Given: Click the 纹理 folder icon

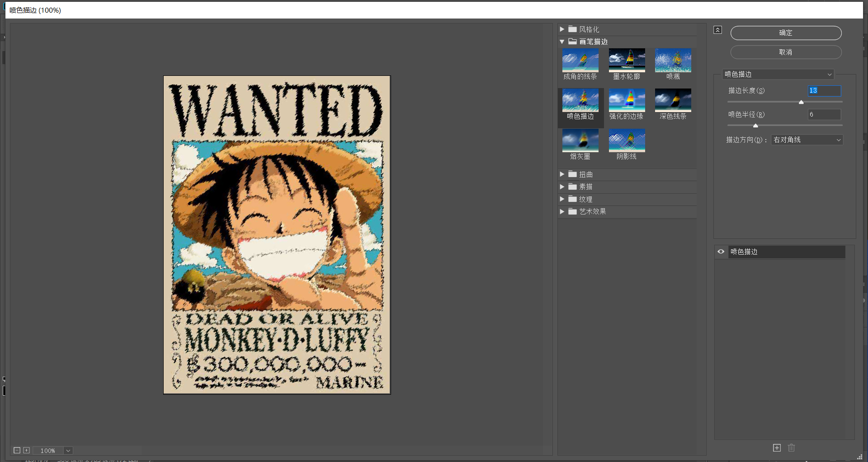Looking at the screenshot, I should [x=572, y=199].
